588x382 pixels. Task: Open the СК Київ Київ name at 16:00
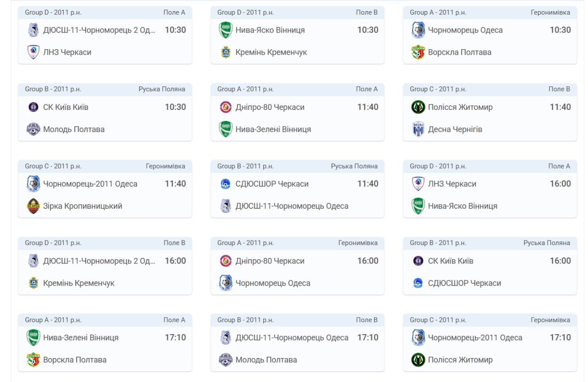point(451,261)
